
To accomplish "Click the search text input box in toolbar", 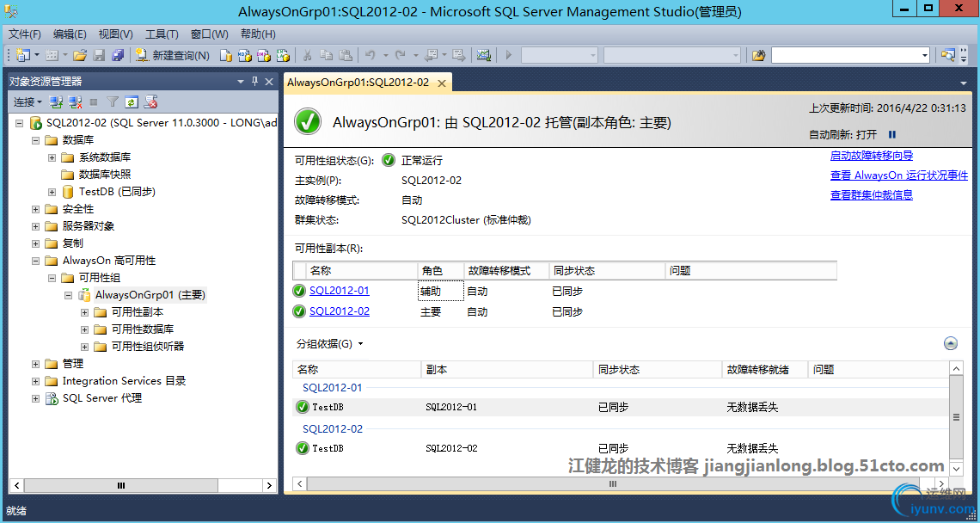I will click(x=846, y=55).
